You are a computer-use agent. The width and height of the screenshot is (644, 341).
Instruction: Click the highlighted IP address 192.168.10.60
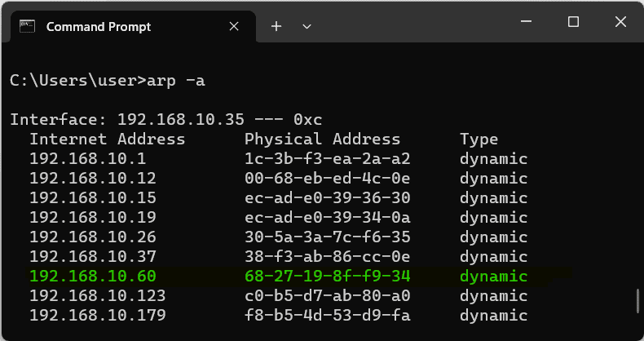point(92,276)
